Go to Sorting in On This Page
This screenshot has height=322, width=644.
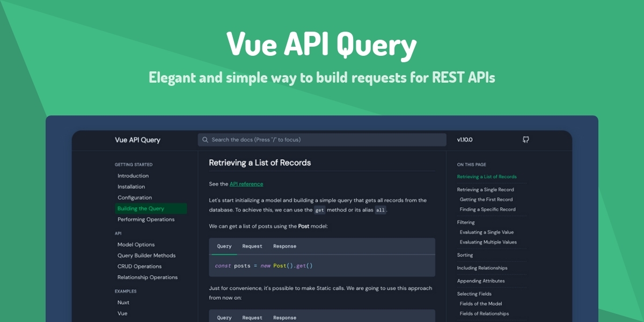(465, 255)
